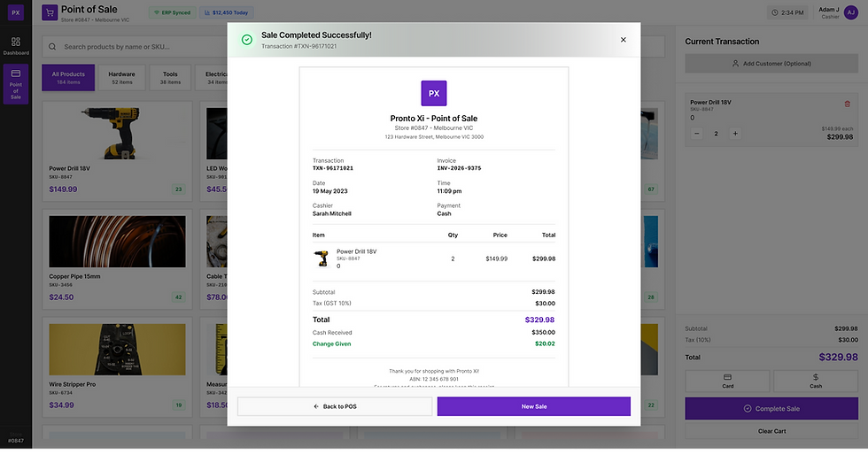Click Add Customer (Optional) button

click(771, 64)
